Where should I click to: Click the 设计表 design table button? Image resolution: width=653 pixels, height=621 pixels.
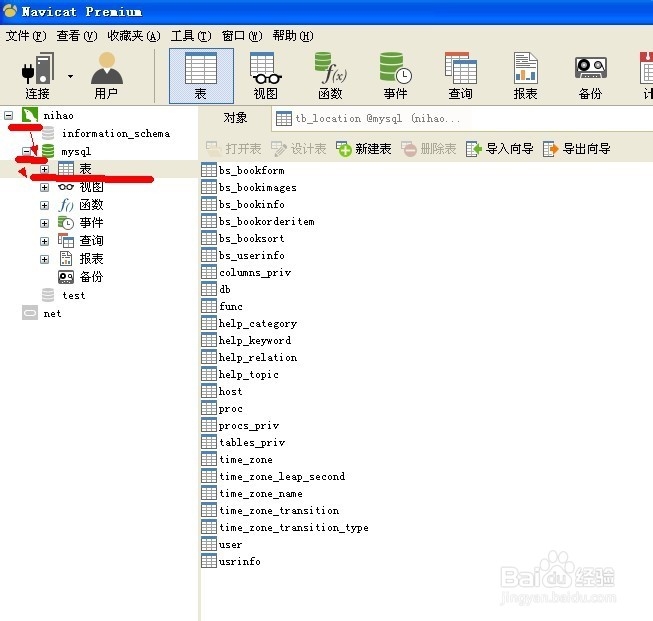[298, 149]
